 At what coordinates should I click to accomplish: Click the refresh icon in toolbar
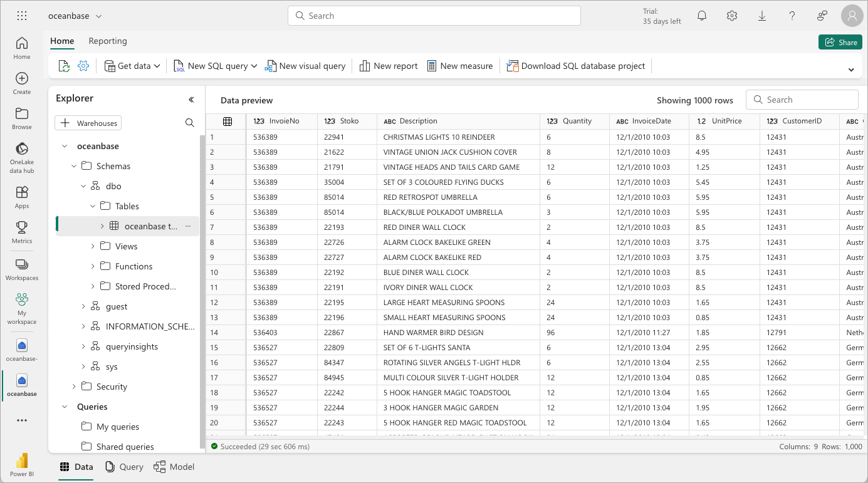(x=64, y=66)
